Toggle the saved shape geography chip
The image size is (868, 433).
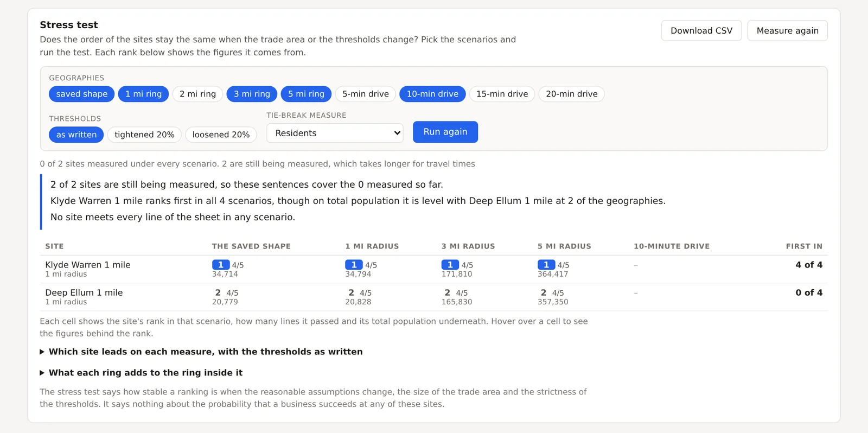[82, 94]
